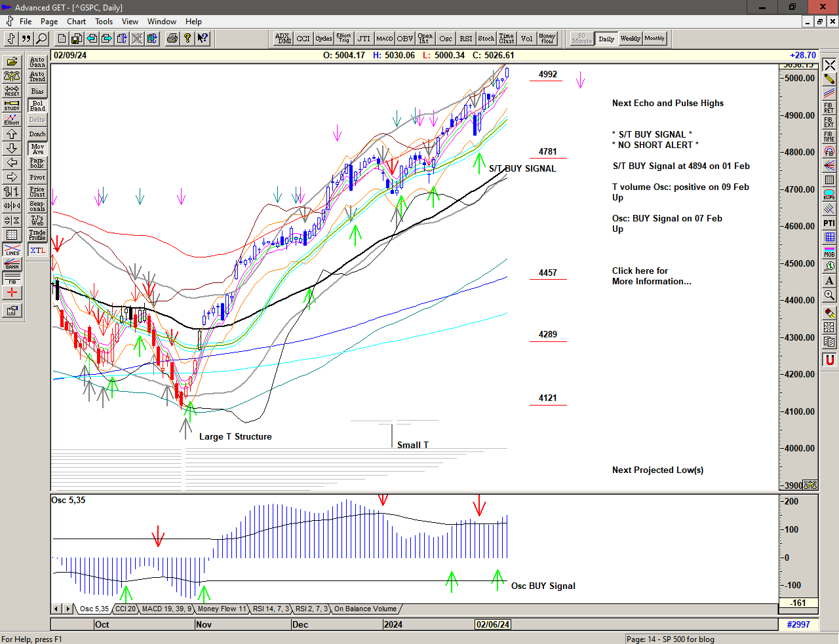The width and height of the screenshot is (839, 644).
Task: Switch to the MACD 19, 39, 9 tab
Action: (x=166, y=609)
